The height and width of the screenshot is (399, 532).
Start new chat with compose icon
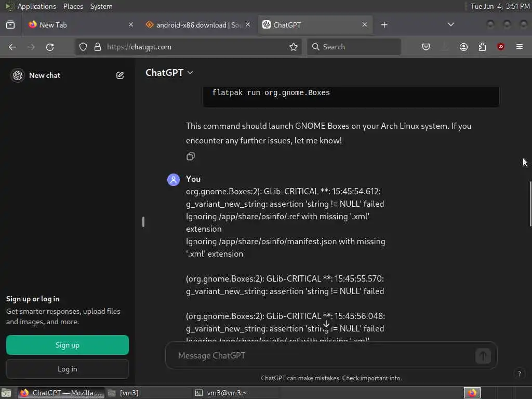tap(120, 75)
